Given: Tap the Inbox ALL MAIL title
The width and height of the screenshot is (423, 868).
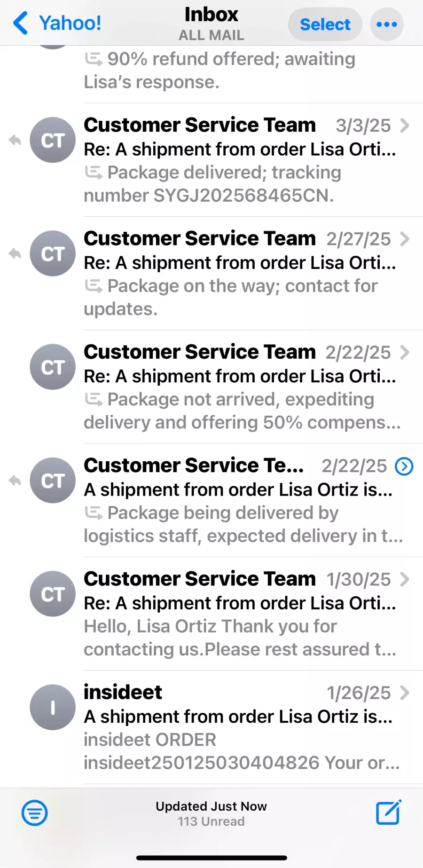Looking at the screenshot, I should pos(211,24).
